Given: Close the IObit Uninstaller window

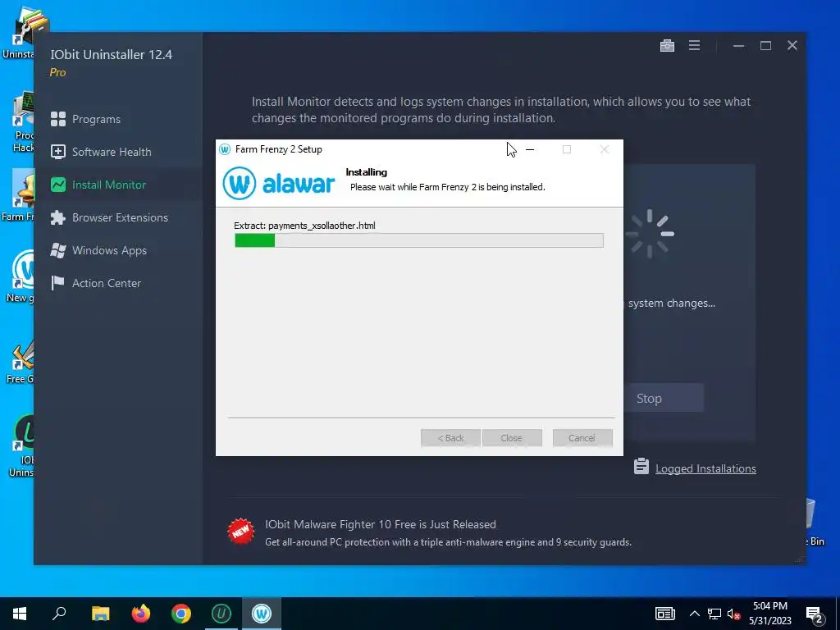Looking at the screenshot, I should [x=792, y=46].
